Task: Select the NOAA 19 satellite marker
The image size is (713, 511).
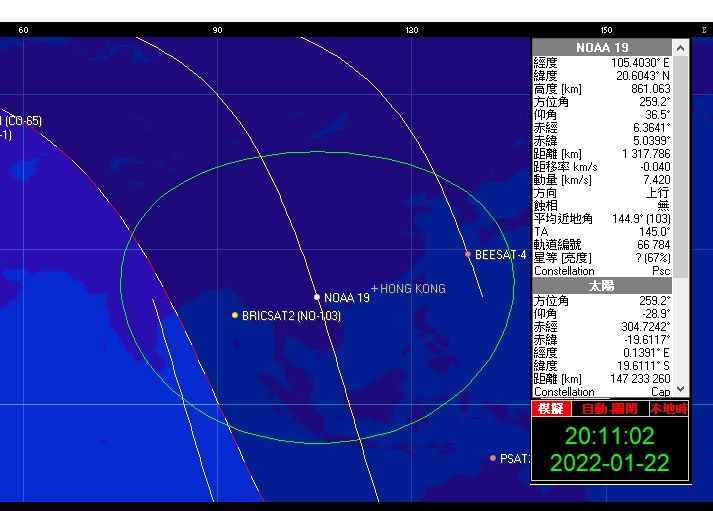Action: tap(317, 297)
